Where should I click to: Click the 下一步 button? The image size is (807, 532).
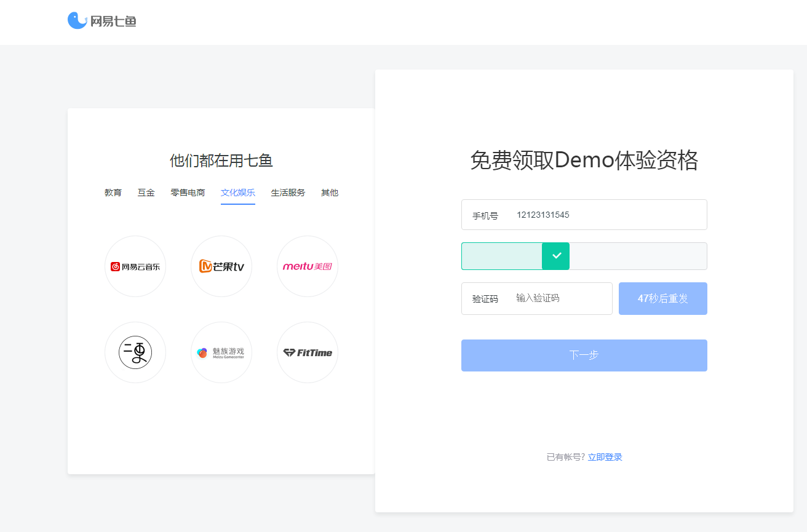click(584, 355)
